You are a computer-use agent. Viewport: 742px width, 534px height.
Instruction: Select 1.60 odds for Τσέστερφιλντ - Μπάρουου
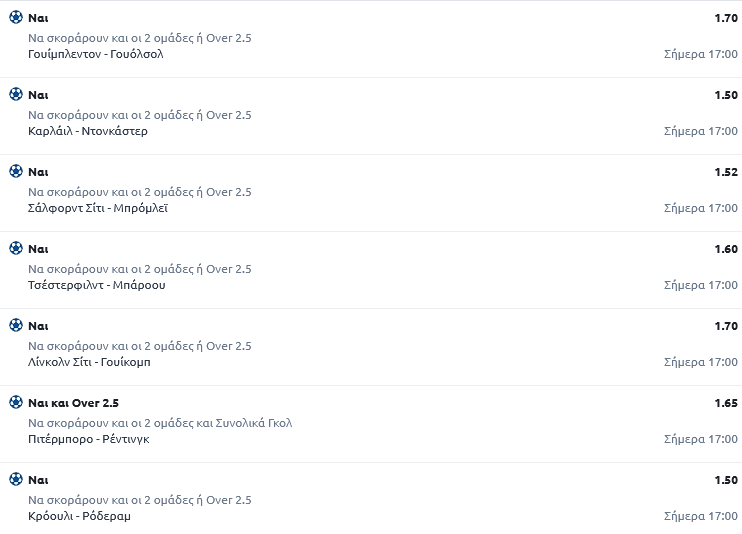[726, 249]
